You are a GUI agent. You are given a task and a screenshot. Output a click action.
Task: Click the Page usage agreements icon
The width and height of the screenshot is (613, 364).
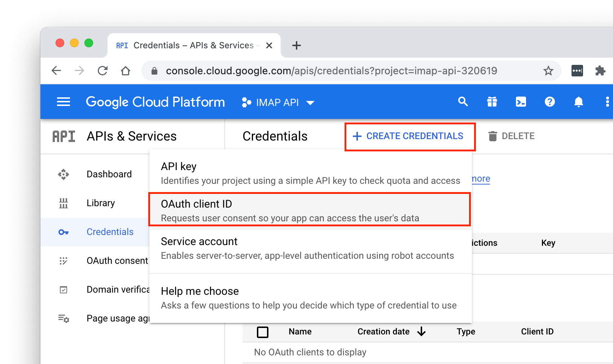point(64,319)
